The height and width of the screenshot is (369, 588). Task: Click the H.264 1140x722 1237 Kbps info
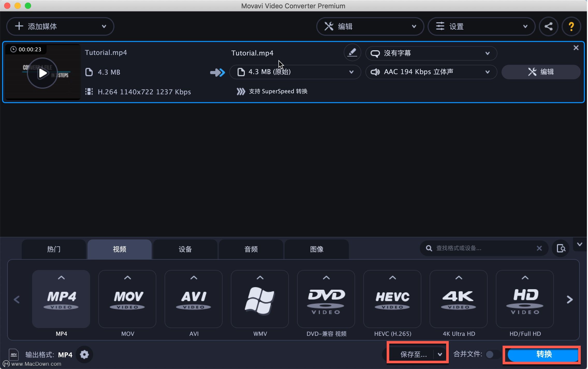(x=144, y=92)
